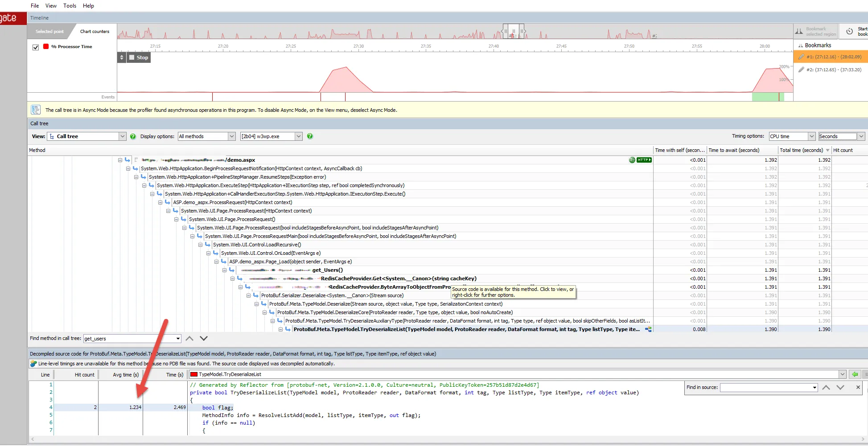Click the globe icon on the demo.aspx row
The width and height of the screenshot is (868, 446).
632,160
